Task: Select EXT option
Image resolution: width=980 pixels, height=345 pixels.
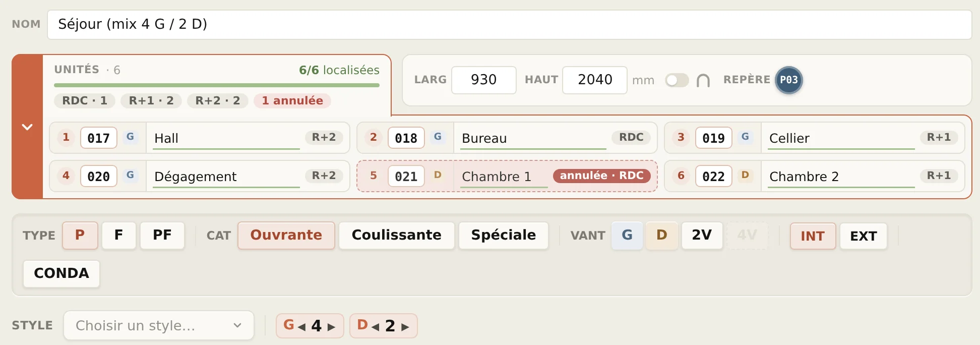Action: [x=864, y=236]
